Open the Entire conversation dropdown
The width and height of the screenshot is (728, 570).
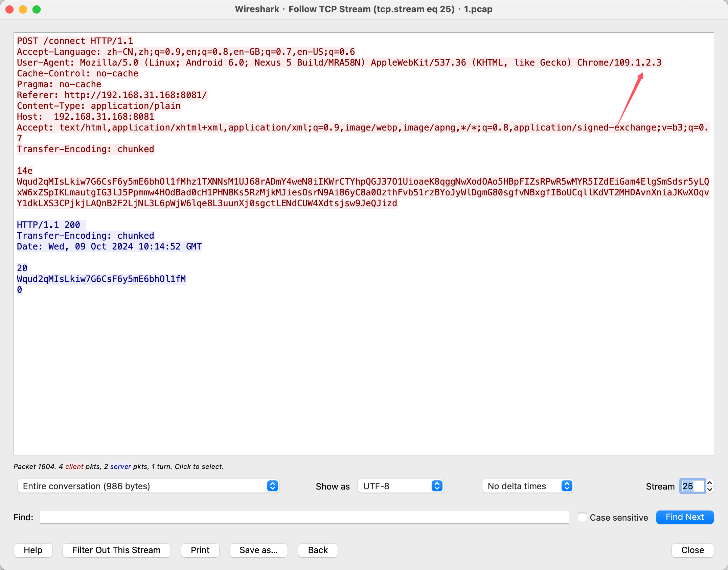148,486
